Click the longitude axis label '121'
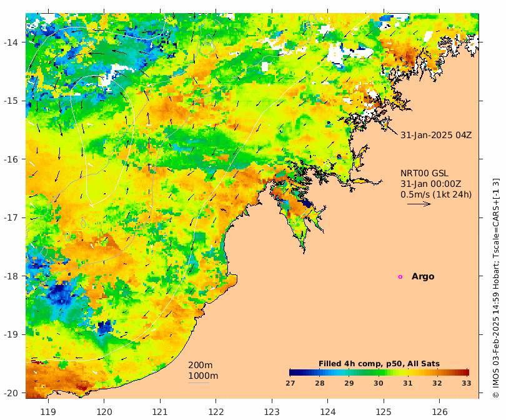 pyautogui.click(x=160, y=412)
